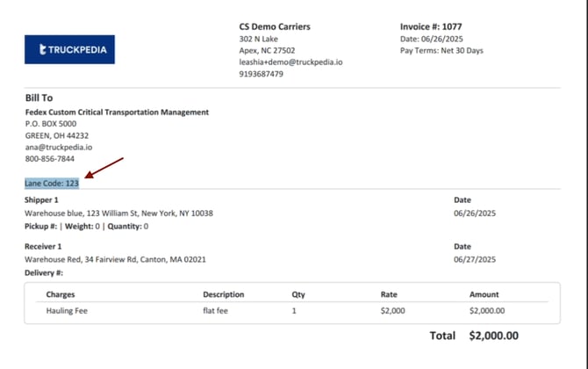The height and width of the screenshot is (369, 588).
Task: Select the highlighted Lane Code: 123 text
Action: coord(52,183)
